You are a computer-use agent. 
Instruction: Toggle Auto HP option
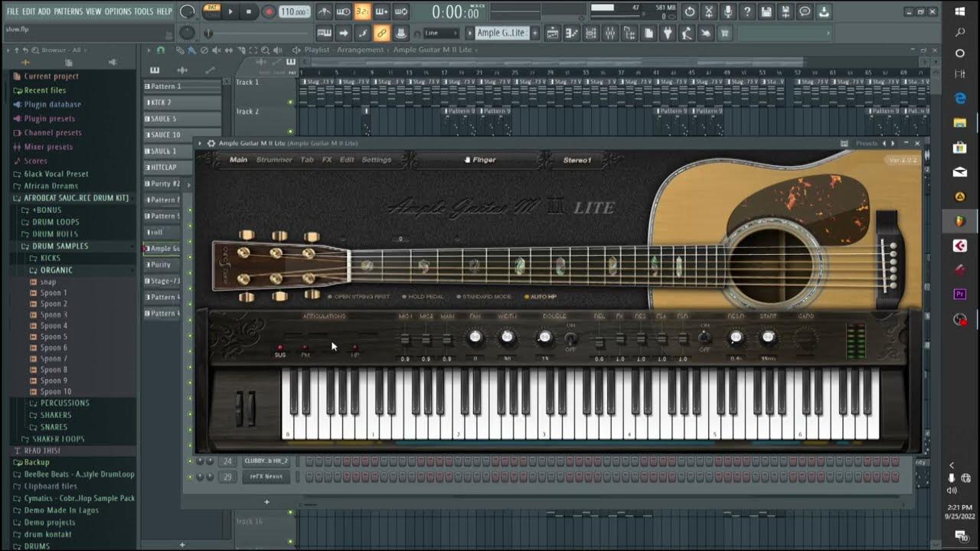[541, 296]
